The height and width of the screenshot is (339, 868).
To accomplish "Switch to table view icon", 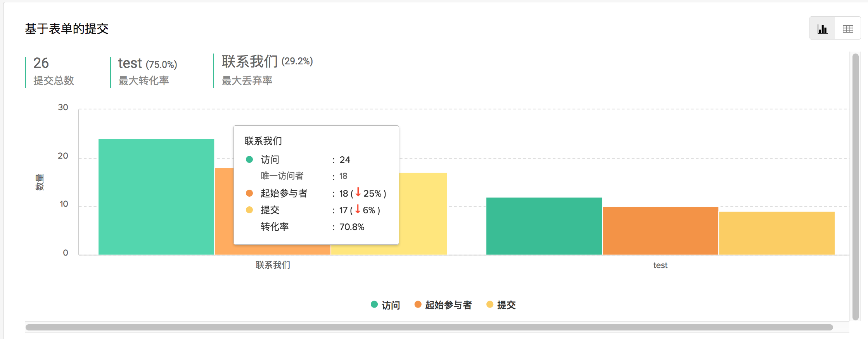I will tap(848, 29).
